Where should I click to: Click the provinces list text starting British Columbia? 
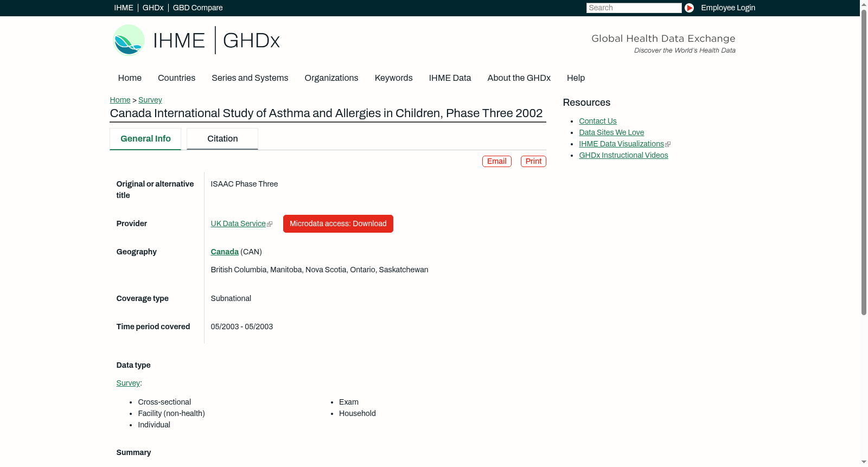coord(320,270)
